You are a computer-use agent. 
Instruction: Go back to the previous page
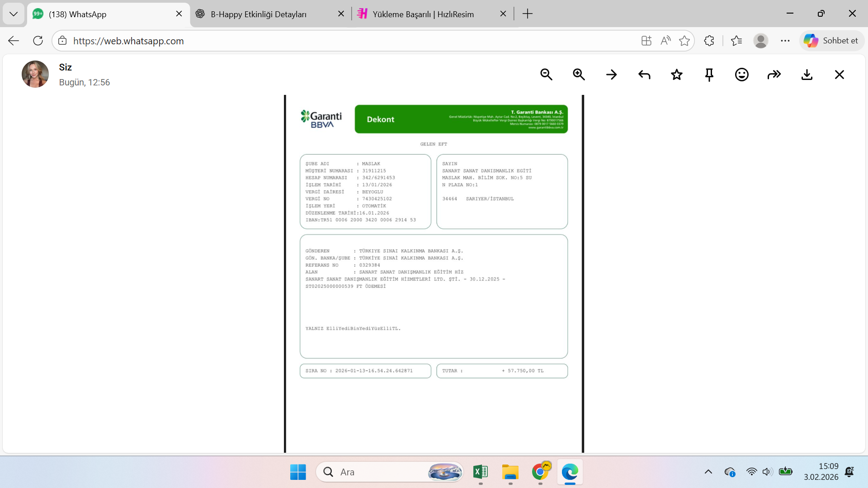pyautogui.click(x=14, y=41)
